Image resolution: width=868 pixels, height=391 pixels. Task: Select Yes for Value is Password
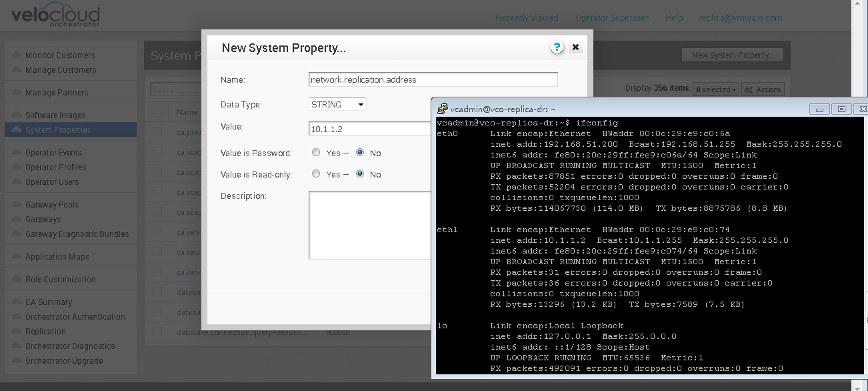coord(316,153)
